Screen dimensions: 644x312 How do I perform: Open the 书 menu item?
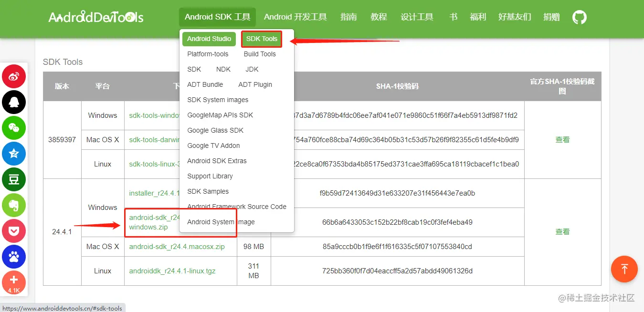(x=453, y=17)
